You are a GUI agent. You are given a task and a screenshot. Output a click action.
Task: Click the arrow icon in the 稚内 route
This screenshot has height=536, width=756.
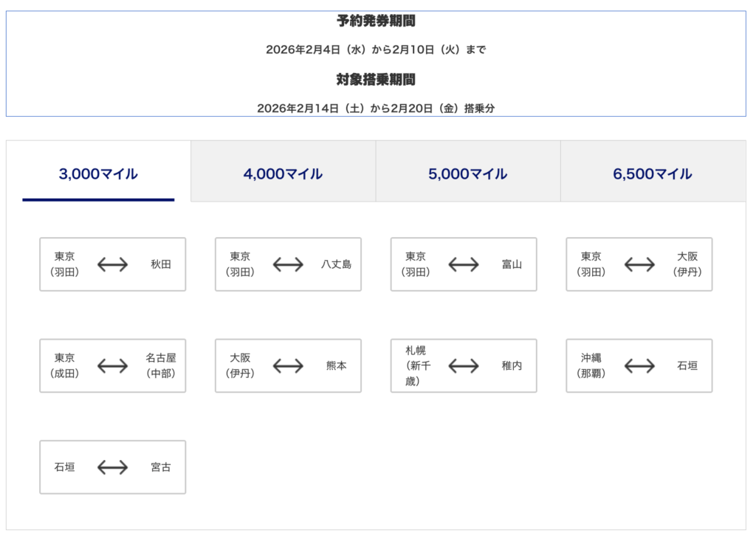[x=464, y=365]
